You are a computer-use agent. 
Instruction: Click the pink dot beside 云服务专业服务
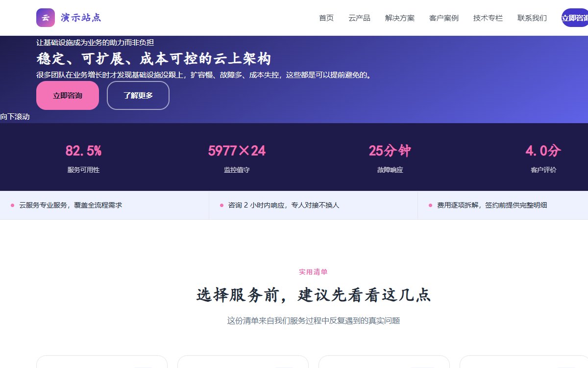pos(12,206)
